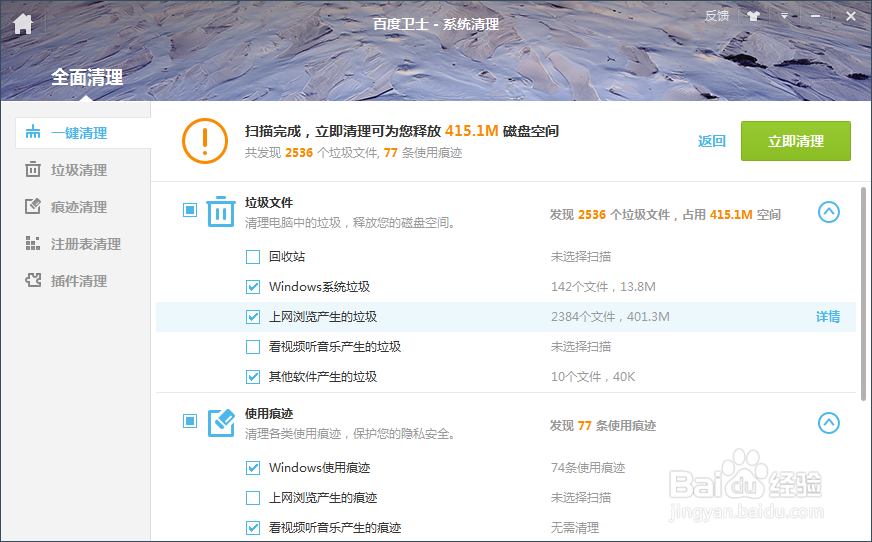Select the 回收站 label
Image resolution: width=872 pixels, height=542 pixels.
287,257
